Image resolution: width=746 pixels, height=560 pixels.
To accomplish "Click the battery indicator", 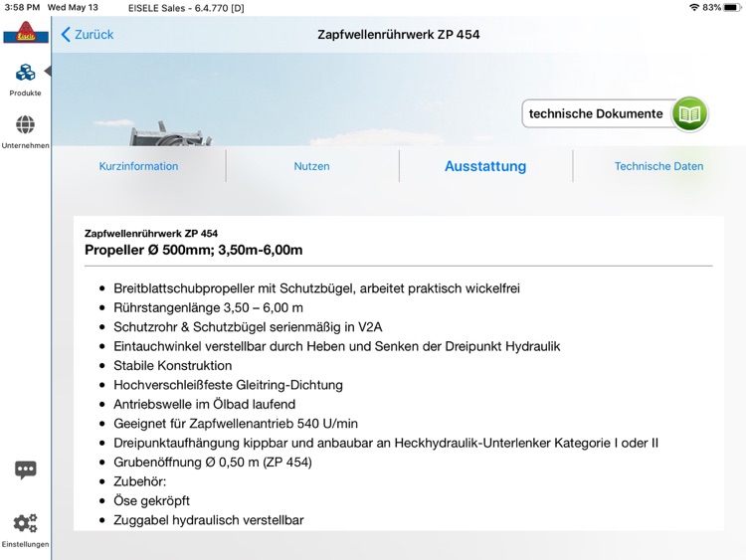I will [732, 7].
